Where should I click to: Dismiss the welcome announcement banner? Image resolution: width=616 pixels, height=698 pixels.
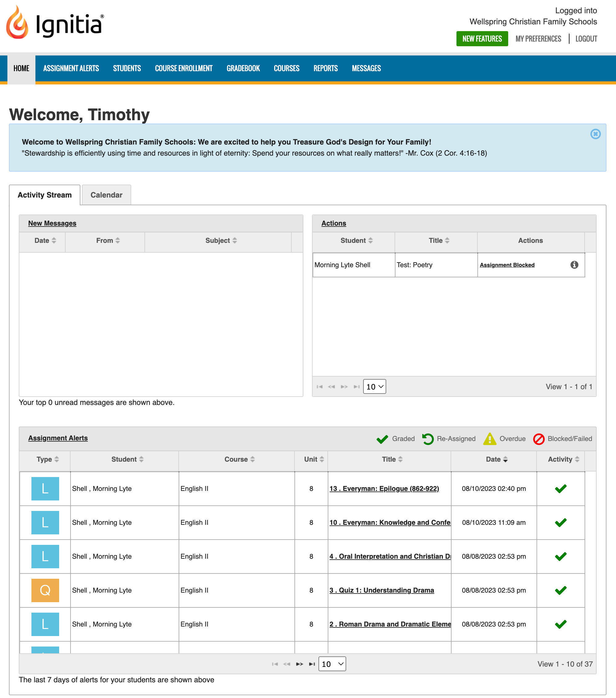595,134
